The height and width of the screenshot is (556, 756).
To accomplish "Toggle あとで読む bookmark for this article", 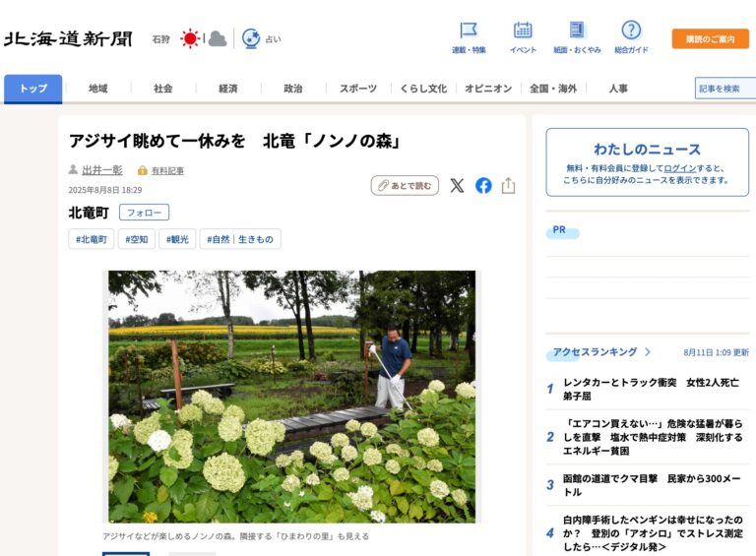I will point(405,185).
